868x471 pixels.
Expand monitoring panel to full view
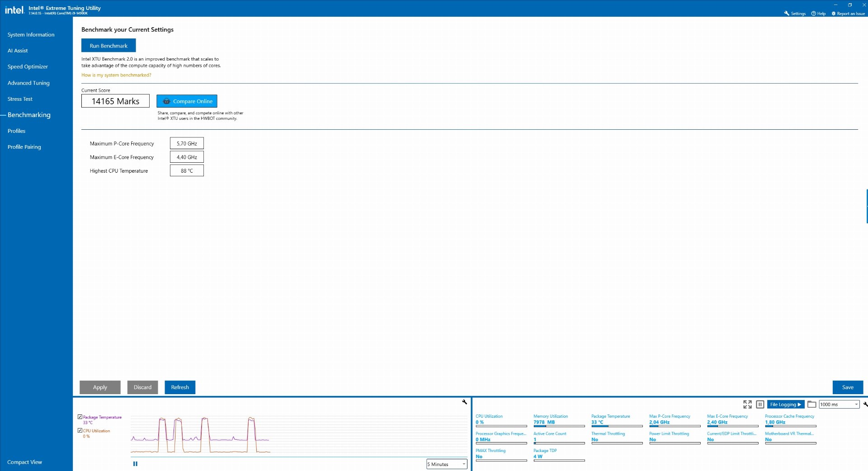[747, 405]
